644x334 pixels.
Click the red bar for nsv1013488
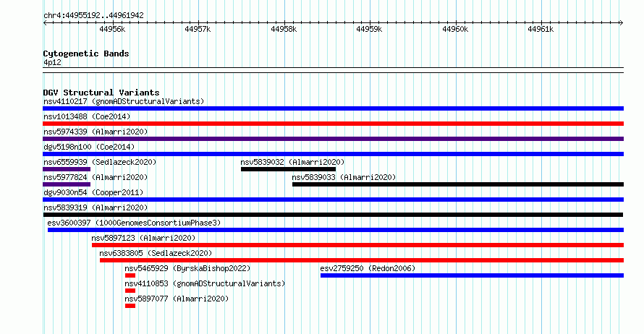333,124
